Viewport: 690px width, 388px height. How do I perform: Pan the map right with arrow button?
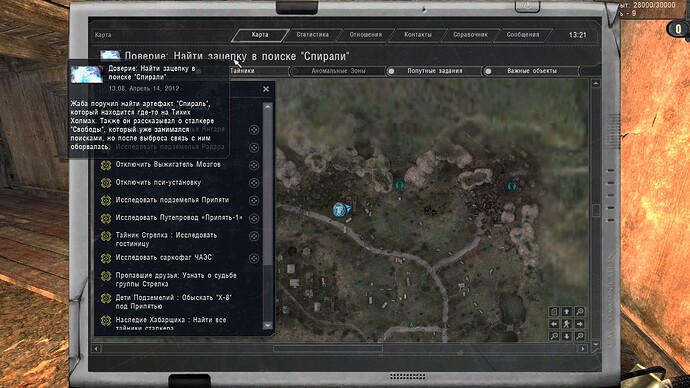pyautogui.click(x=580, y=324)
